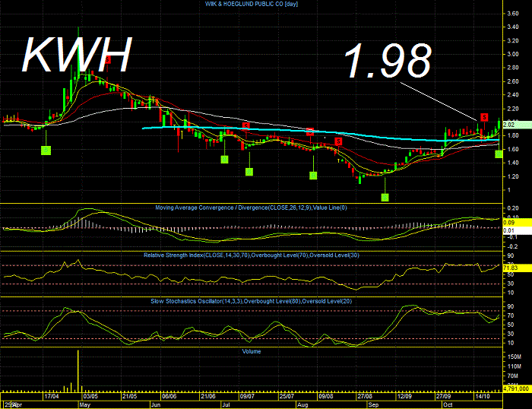The height and width of the screenshot is (409, 532).
Task: Click the Moving Average Convergence / Divergence panel title
Action: 251,208
